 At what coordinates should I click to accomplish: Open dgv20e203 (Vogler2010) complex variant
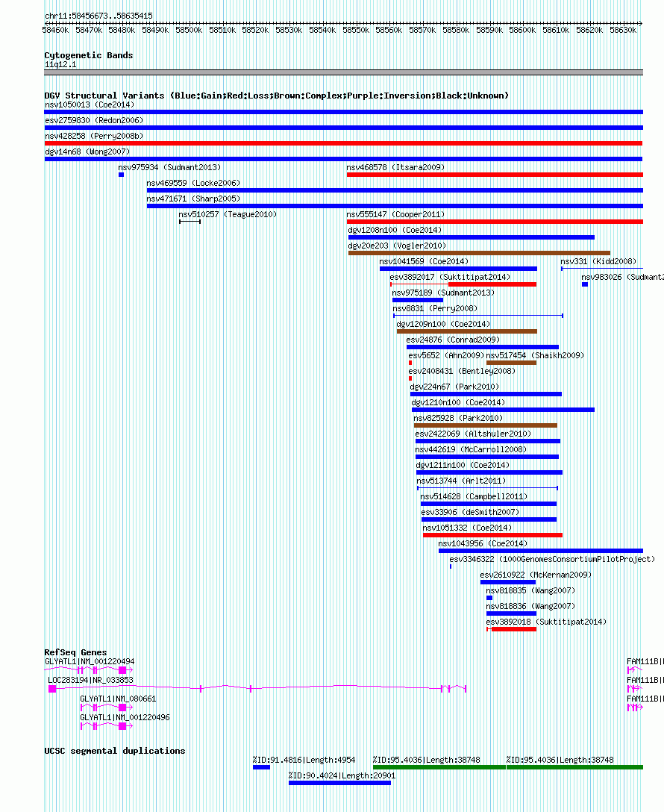[479, 253]
